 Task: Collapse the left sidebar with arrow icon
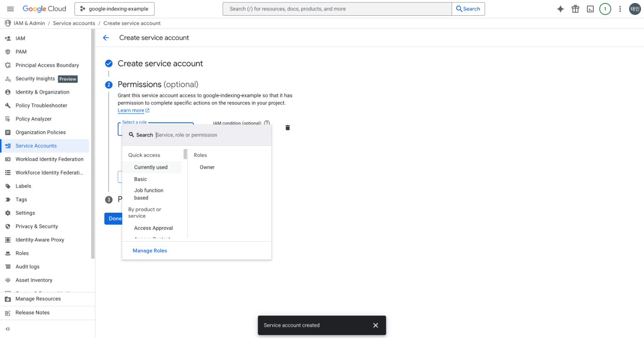pyautogui.click(x=8, y=329)
